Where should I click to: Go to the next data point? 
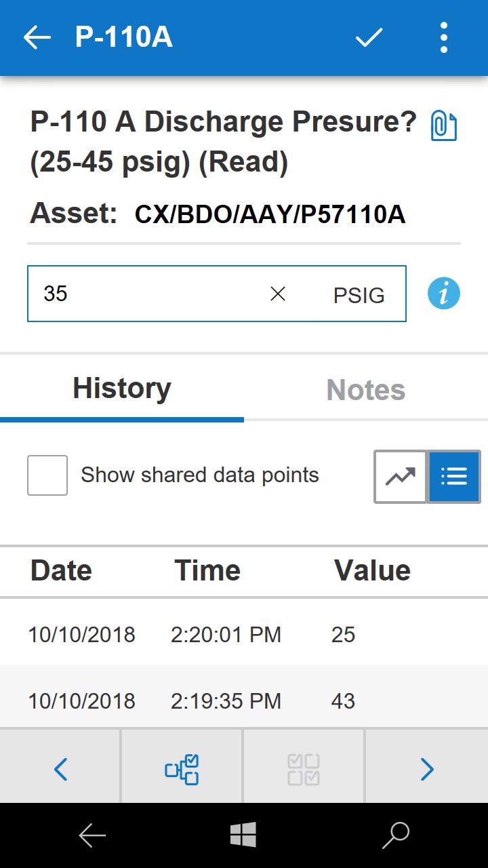pos(426,769)
